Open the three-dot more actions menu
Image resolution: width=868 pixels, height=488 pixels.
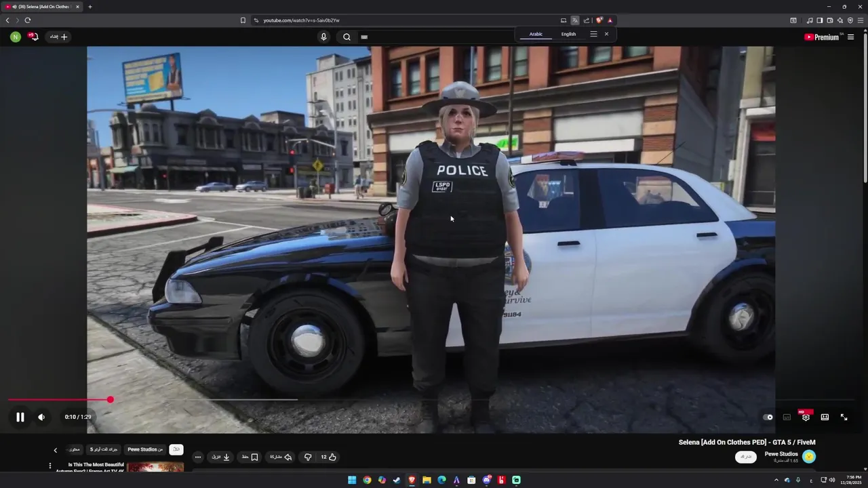(197, 457)
